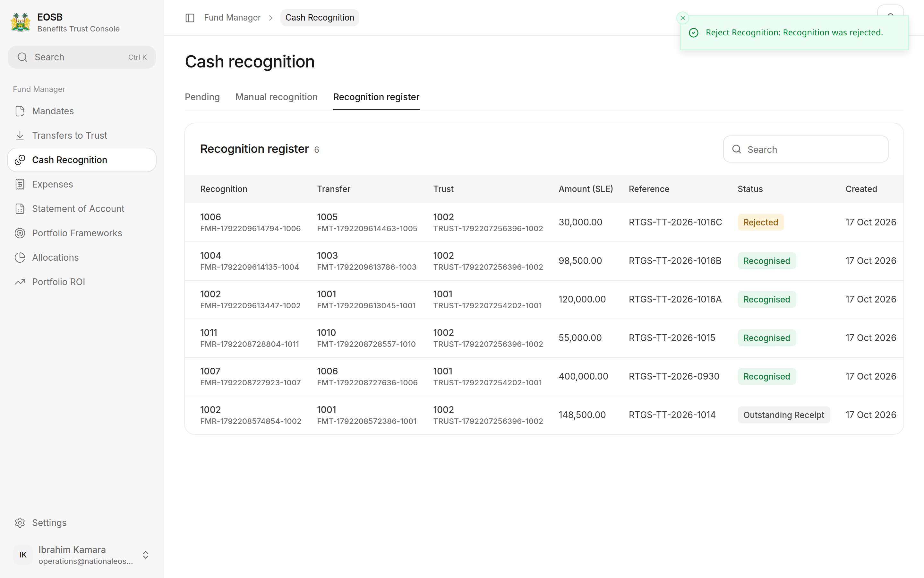This screenshot has width=924, height=578.
Task: Open the Settings page
Action: (x=82, y=523)
